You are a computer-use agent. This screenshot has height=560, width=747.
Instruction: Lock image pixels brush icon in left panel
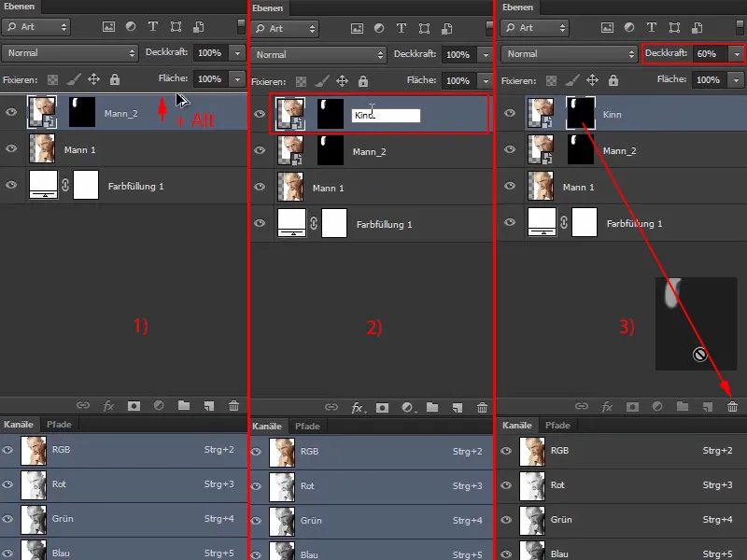pos(73,79)
